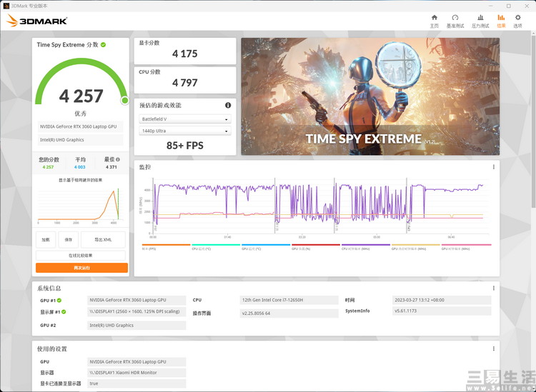Screen dimensions: 536x392
Task: Click the green validation check beside Time Spy Extreme score
Action: pyautogui.click(x=103, y=45)
